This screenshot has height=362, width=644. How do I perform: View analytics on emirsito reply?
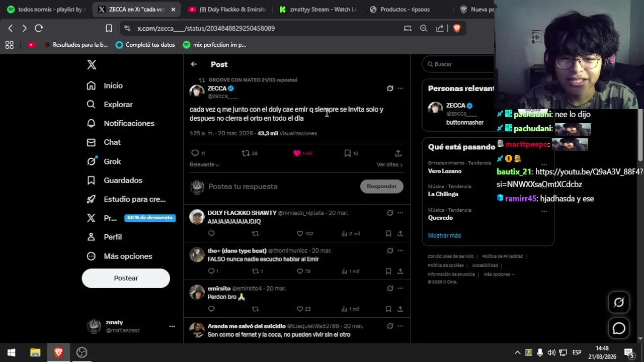pos(350,309)
